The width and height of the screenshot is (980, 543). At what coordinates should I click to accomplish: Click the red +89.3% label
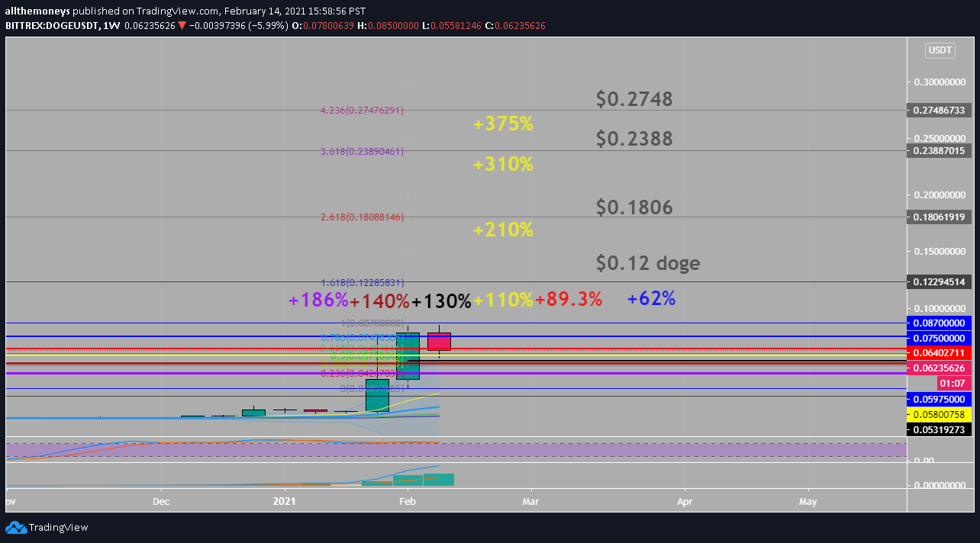(569, 299)
